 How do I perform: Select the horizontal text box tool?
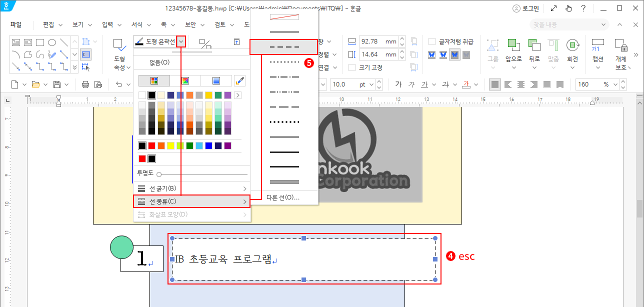(15, 42)
